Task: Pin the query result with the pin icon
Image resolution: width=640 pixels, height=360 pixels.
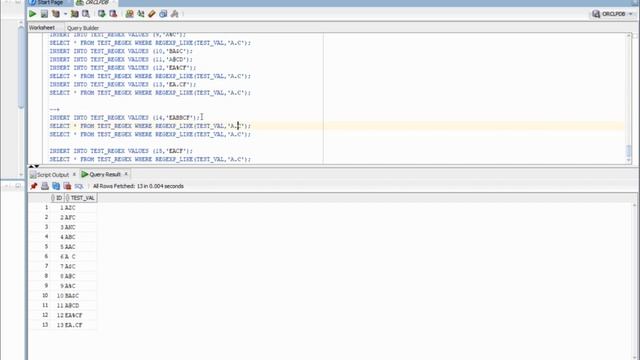Action: [34, 186]
